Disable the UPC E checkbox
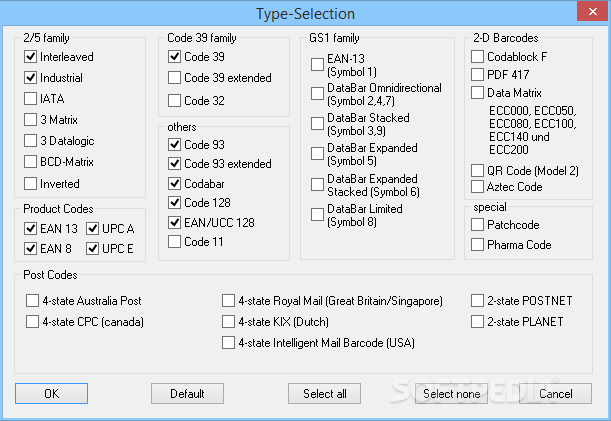Screen dimensions: 611x421 (x=93, y=248)
